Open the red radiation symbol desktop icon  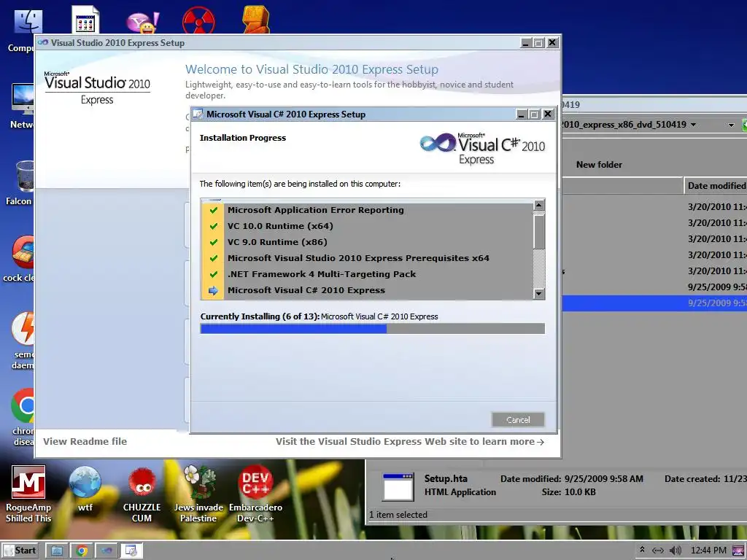198,20
